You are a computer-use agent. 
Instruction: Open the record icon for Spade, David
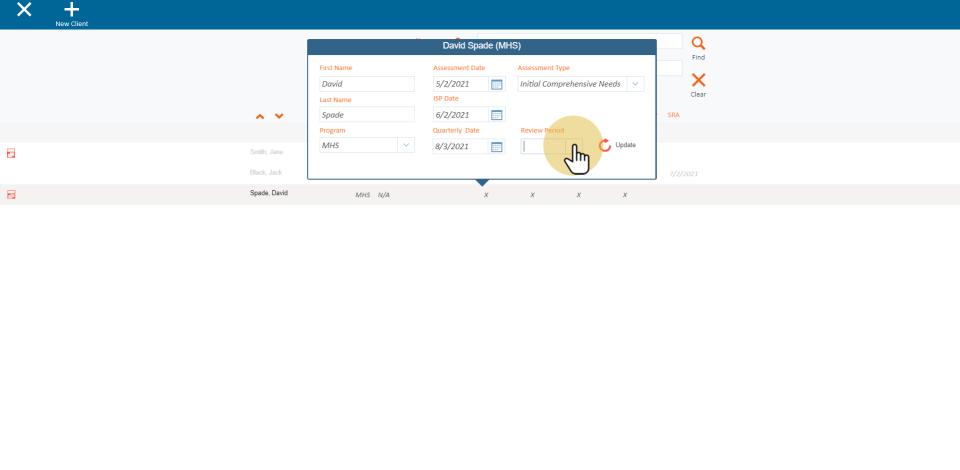(11, 195)
